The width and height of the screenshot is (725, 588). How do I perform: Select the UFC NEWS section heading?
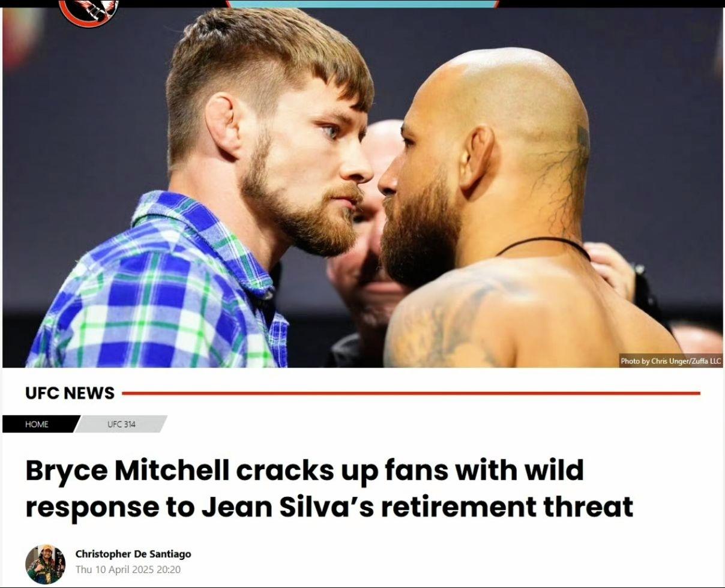70,393
